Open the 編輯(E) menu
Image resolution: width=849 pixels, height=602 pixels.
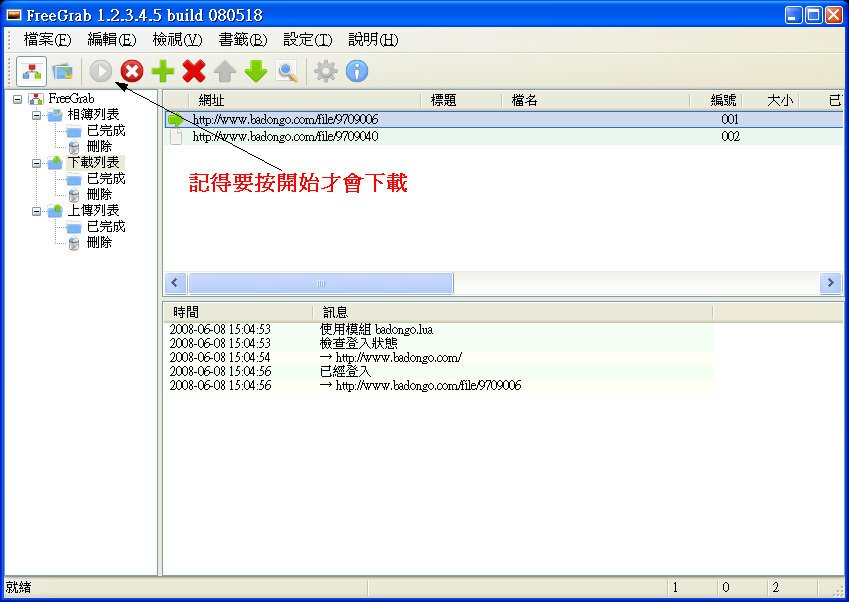point(112,40)
